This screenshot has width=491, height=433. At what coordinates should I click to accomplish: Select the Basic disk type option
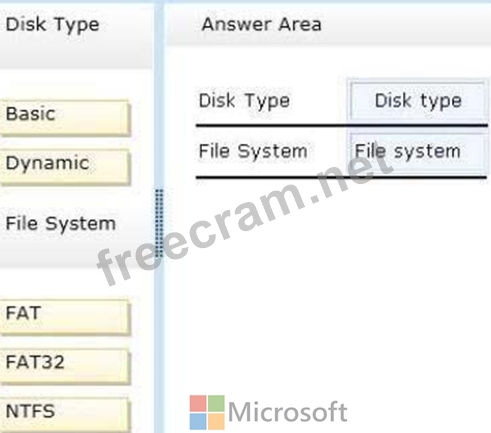point(64,117)
